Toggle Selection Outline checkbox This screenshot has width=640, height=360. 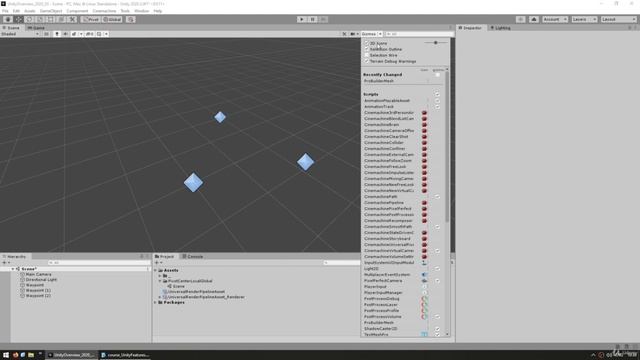(367, 49)
